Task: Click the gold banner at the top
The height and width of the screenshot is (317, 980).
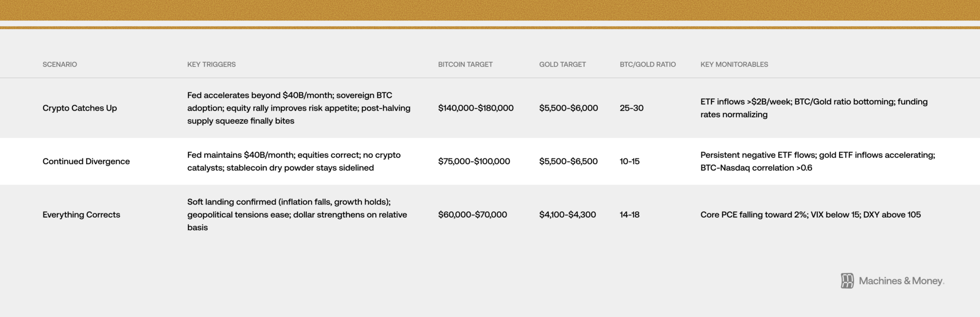Action: tap(490, 10)
